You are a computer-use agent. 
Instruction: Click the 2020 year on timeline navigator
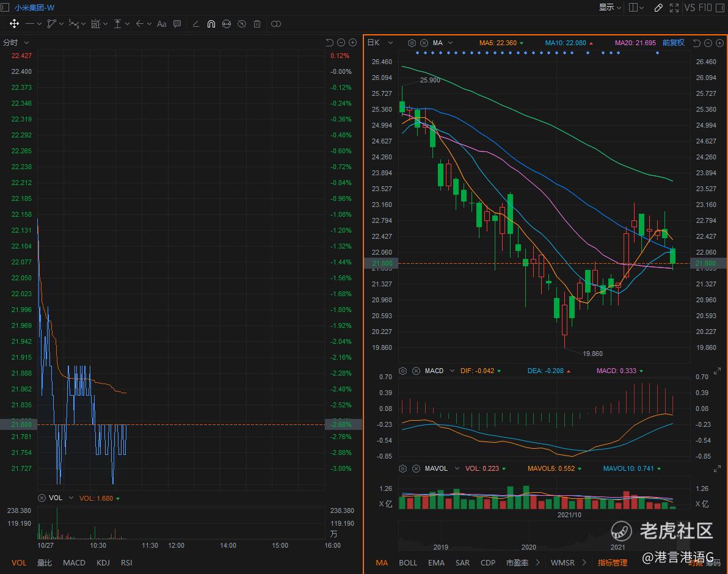point(529,547)
